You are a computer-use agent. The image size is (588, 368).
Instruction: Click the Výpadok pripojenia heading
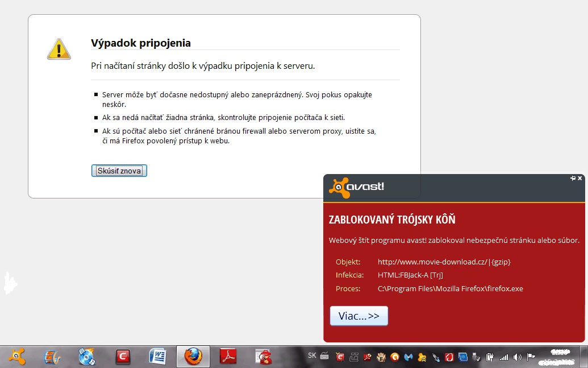pyautogui.click(x=141, y=43)
